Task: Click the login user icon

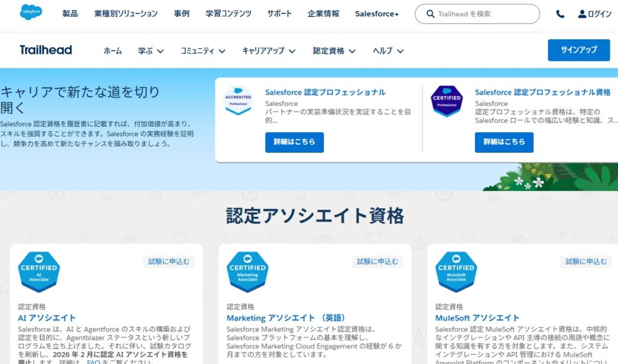Action: pyautogui.click(x=582, y=14)
